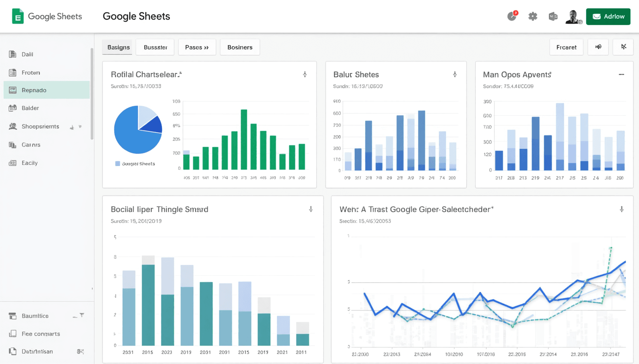Open the Pases » dropdown tab

click(x=197, y=47)
